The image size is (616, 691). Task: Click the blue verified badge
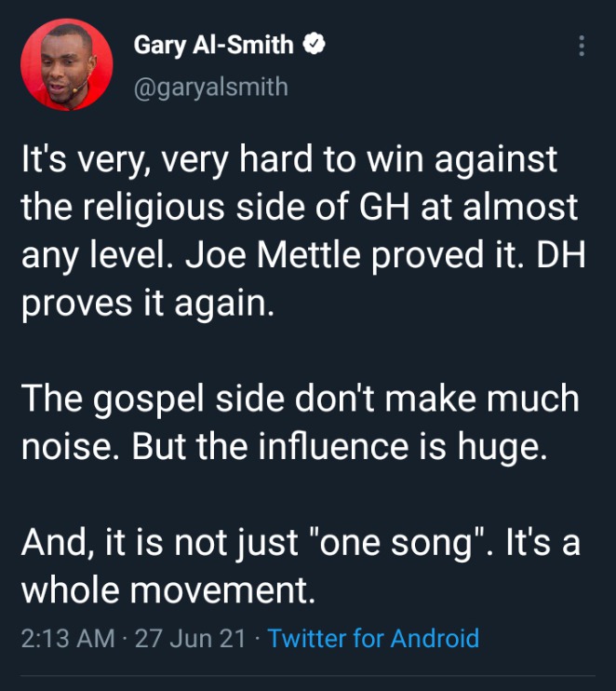(315, 44)
